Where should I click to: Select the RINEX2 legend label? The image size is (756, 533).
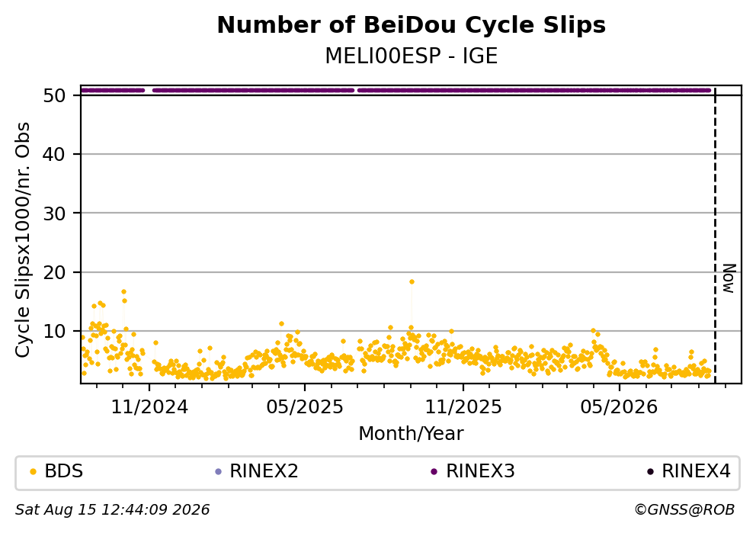pyautogui.click(x=264, y=471)
